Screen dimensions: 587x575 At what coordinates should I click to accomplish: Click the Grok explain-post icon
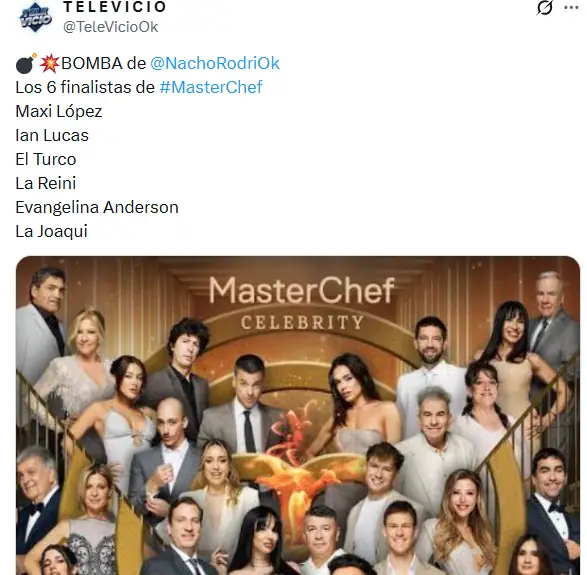pos(544,8)
